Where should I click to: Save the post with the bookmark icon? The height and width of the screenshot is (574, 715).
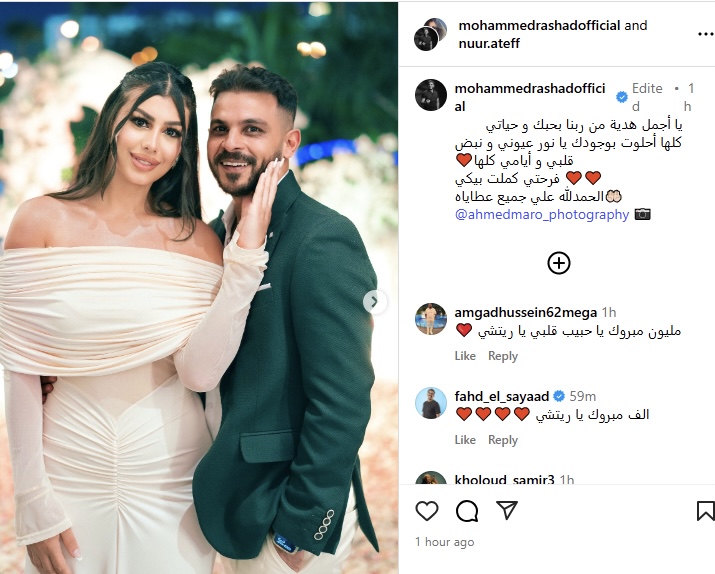(705, 511)
